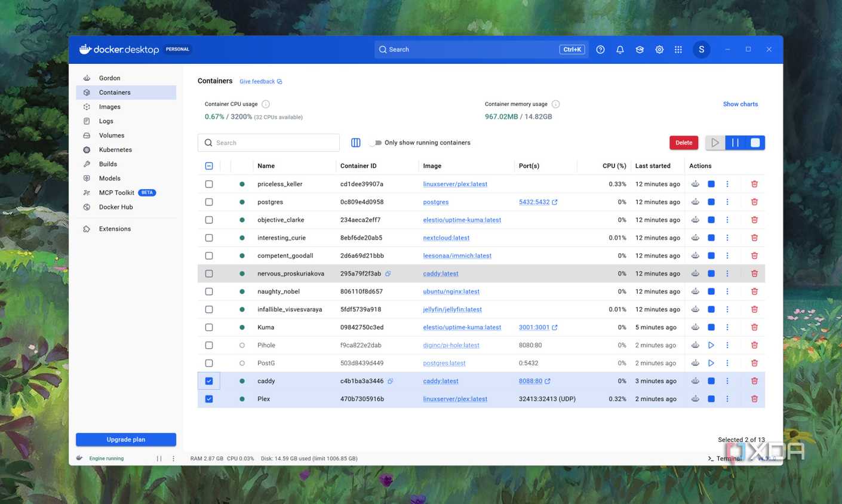This screenshot has width=842, height=504.
Task: Ask Gordon about interesting_curie using whale icon
Action: pyautogui.click(x=695, y=238)
